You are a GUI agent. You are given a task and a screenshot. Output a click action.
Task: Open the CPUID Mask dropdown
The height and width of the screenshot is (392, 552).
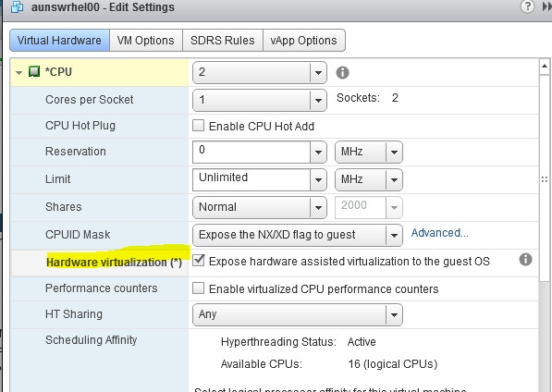(298, 235)
